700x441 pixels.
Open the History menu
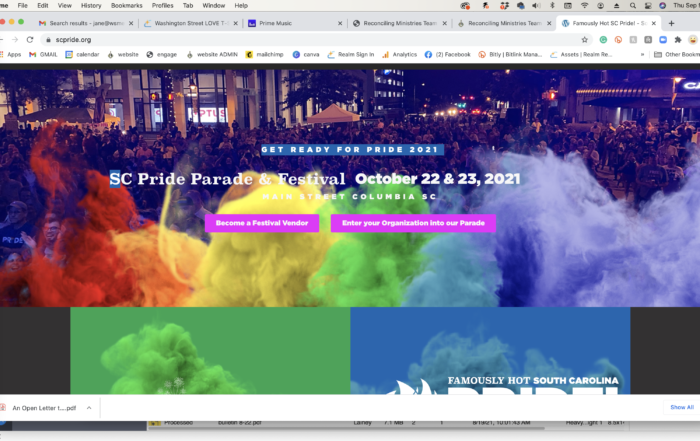[91, 6]
